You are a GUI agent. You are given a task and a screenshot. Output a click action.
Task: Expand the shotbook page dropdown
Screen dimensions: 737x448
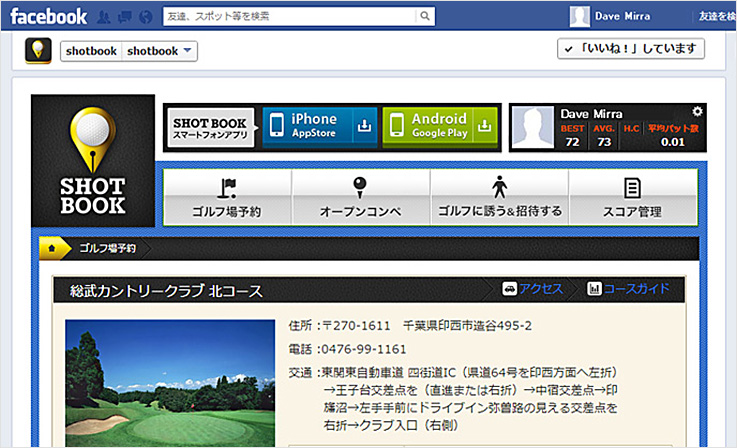click(188, 51)
